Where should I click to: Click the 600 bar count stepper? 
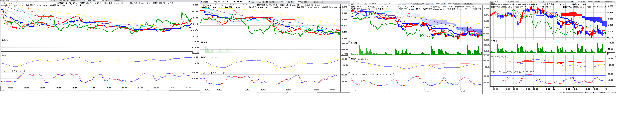302,2
